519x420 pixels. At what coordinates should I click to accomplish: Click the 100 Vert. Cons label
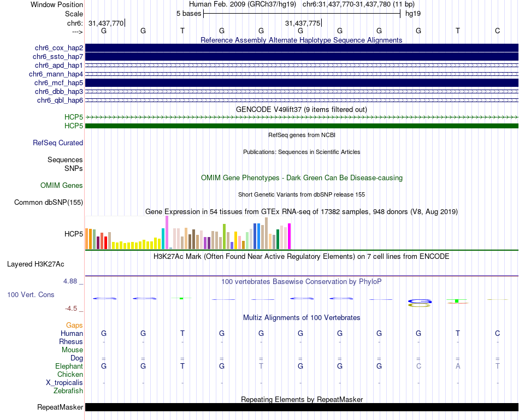click(31, 294)
